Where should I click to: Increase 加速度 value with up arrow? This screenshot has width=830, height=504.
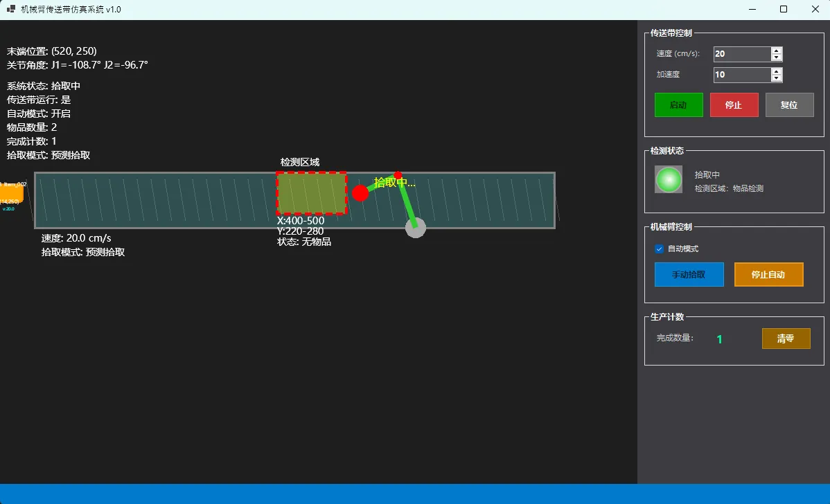point(777,71)
